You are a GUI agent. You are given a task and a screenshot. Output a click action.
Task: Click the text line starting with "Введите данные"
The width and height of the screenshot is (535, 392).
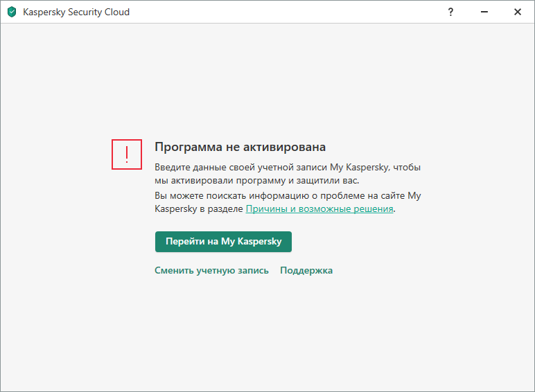point(288,167)
